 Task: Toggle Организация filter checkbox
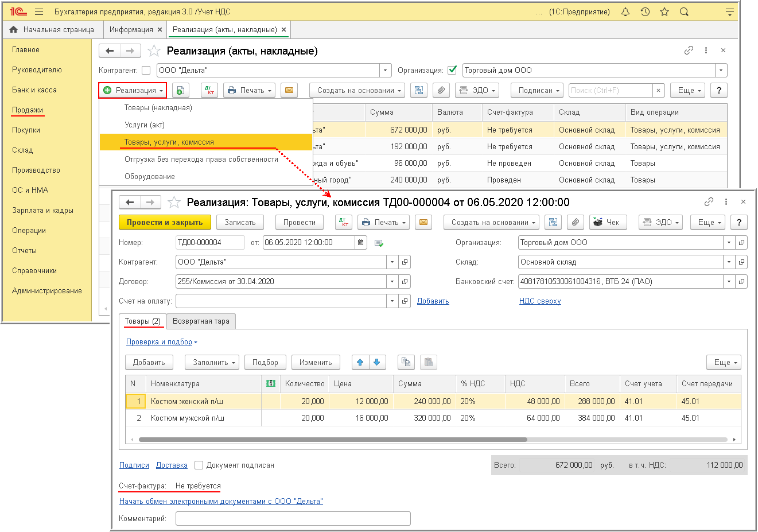[x=452, y=70]
